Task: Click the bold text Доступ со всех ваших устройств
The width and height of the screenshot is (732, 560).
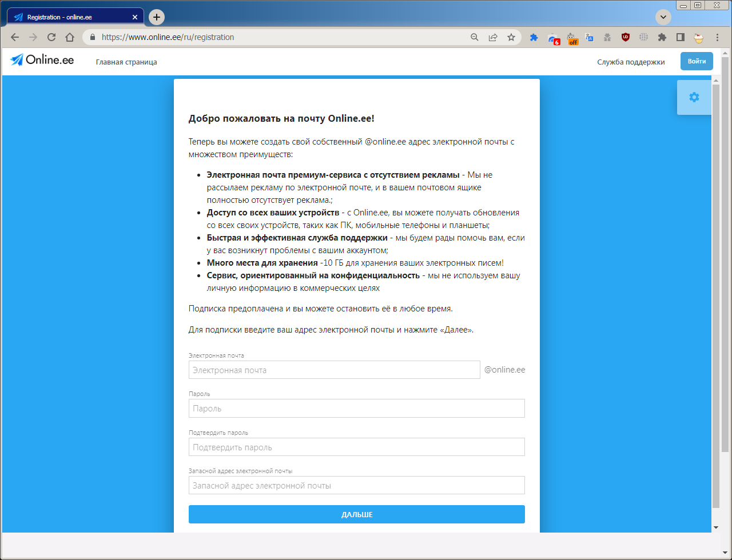Action: pos(273,213)
